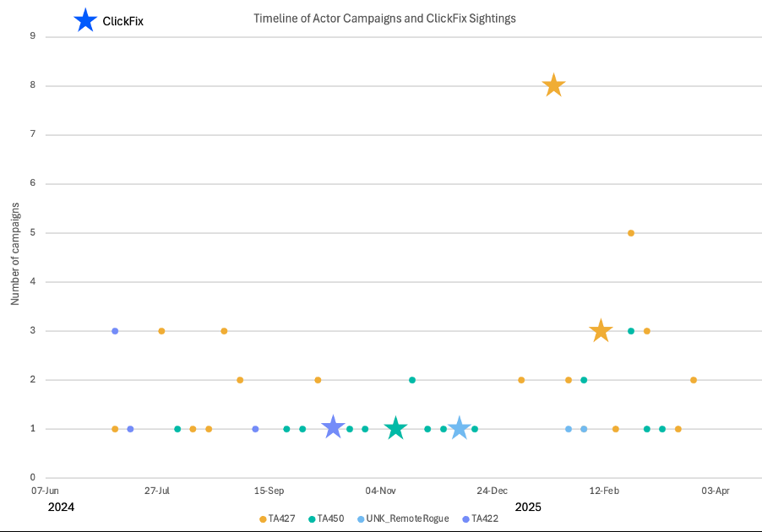Image resolution: width=762 pixels, height=532 pixels.
Task: Click the UNK_RemoteRogue legend entry
Action: coord(403,518)
